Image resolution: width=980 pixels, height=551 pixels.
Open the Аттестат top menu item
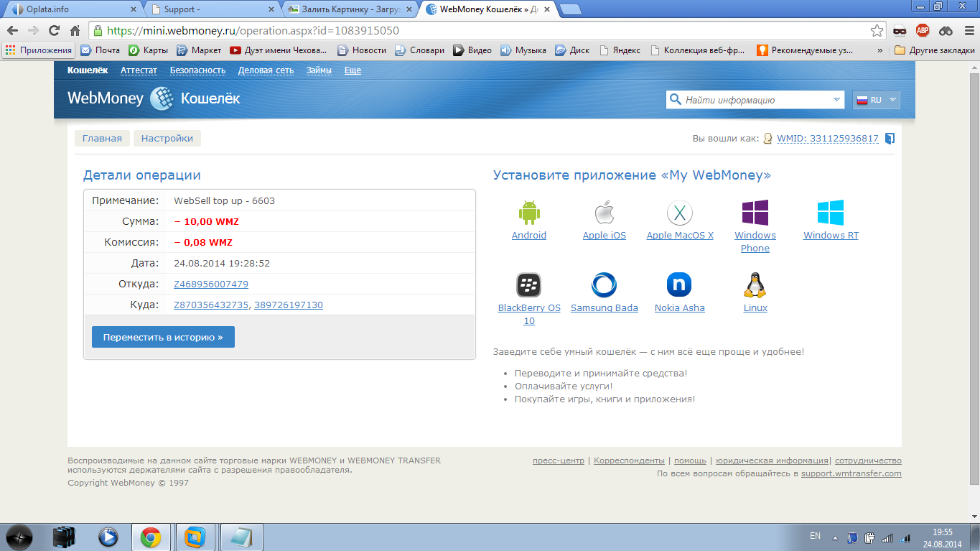139,70
